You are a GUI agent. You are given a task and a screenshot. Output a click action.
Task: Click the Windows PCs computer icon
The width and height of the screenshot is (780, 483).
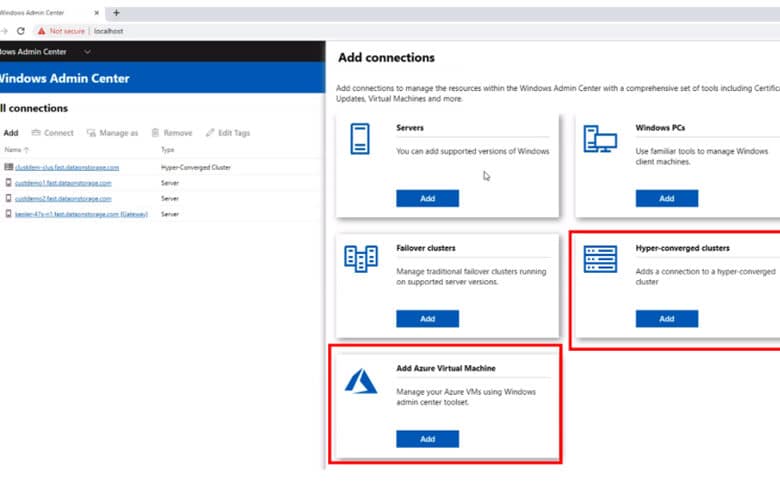pos(600,139)
